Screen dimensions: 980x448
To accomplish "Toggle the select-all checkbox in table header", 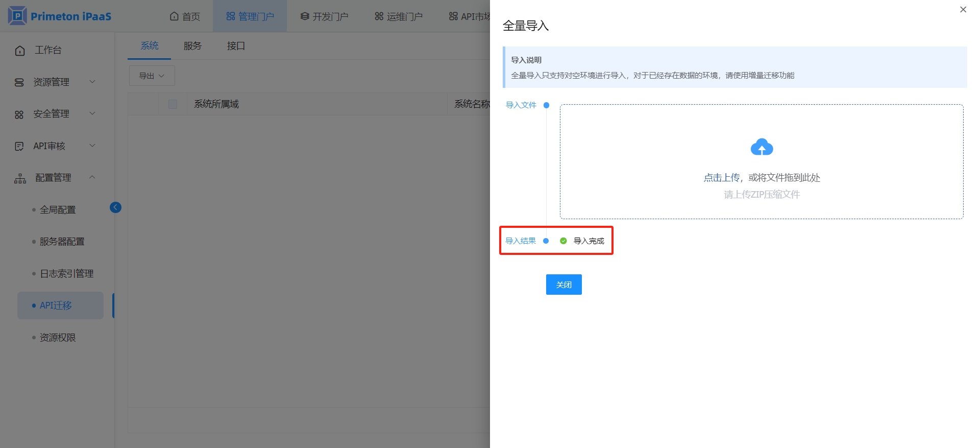I will coord(173,104).
